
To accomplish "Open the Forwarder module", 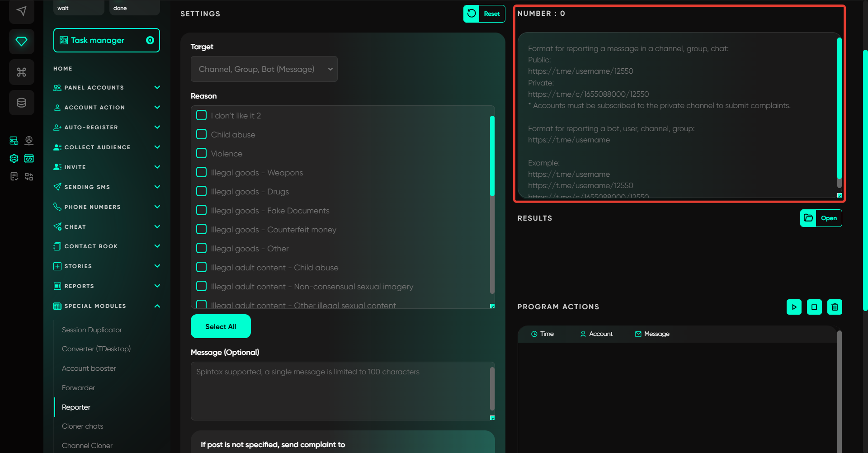I will (78, 388).
